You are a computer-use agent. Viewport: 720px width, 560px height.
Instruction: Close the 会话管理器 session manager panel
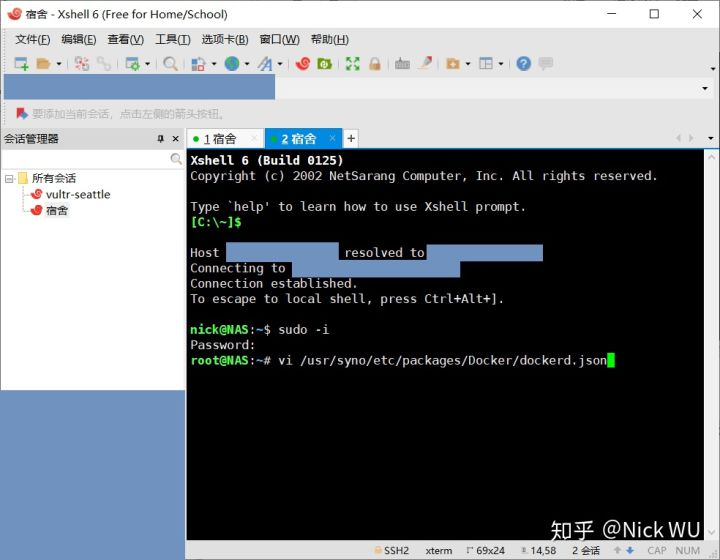tap(175, 139)
